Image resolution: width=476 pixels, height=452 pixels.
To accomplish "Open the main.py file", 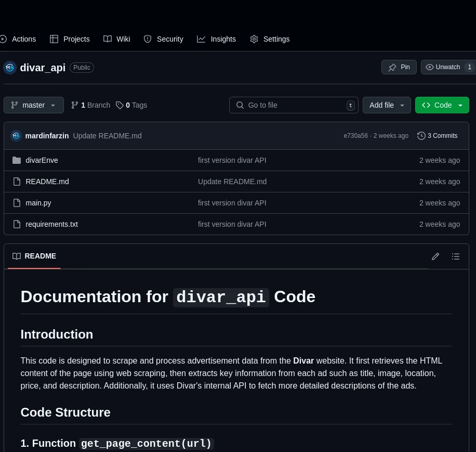I will [x=38, y=203].
